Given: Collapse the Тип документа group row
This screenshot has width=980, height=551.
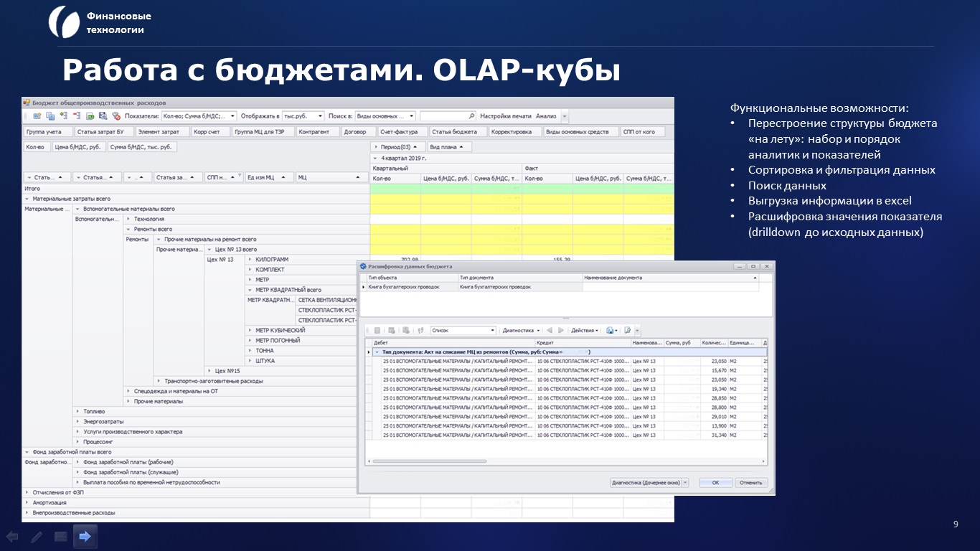Looking at the screenshot, I should tap(377, 352).
